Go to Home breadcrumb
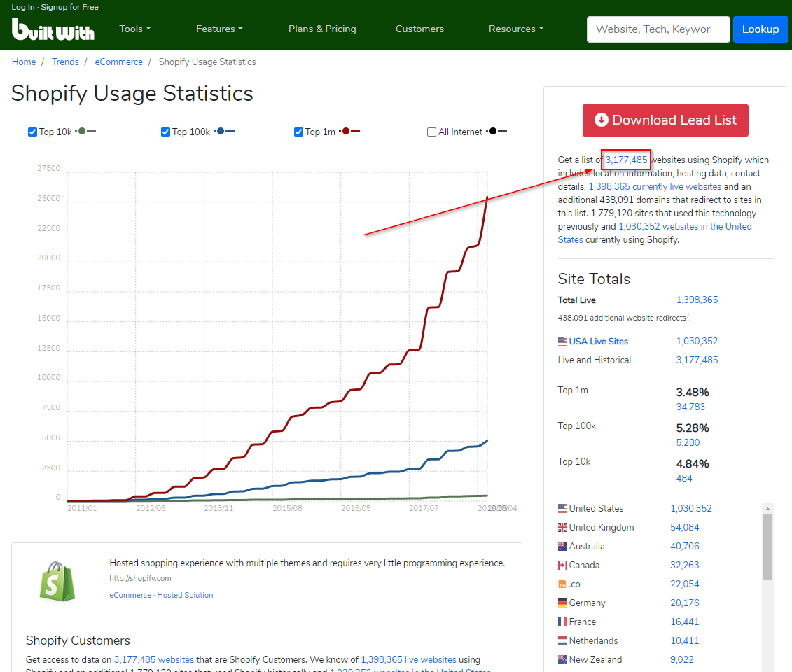Screen dimensions: 792x672 (x=24, y=62)
